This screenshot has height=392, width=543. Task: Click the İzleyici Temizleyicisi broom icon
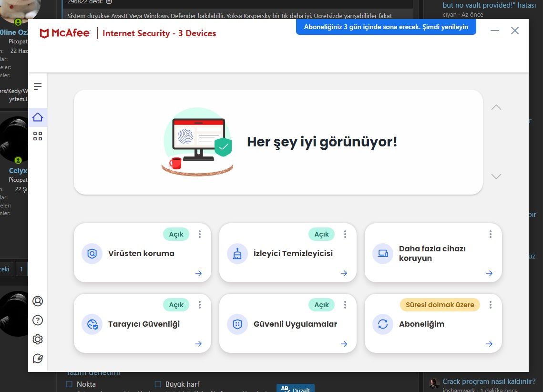click(x=237, y=254)
